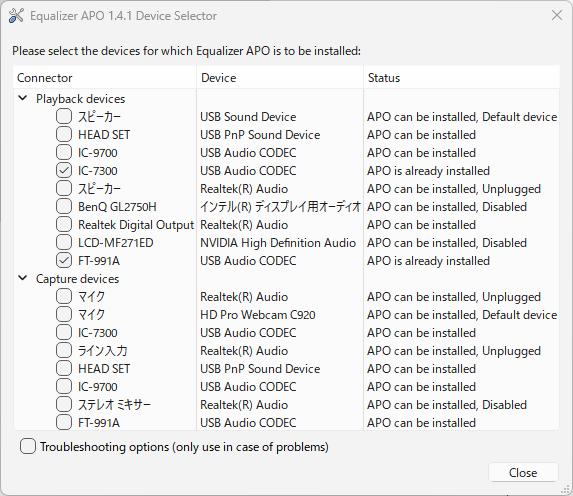Click the Equalizer APO wrench icon in title bar

pyautogui.click(x=16, y=16)
